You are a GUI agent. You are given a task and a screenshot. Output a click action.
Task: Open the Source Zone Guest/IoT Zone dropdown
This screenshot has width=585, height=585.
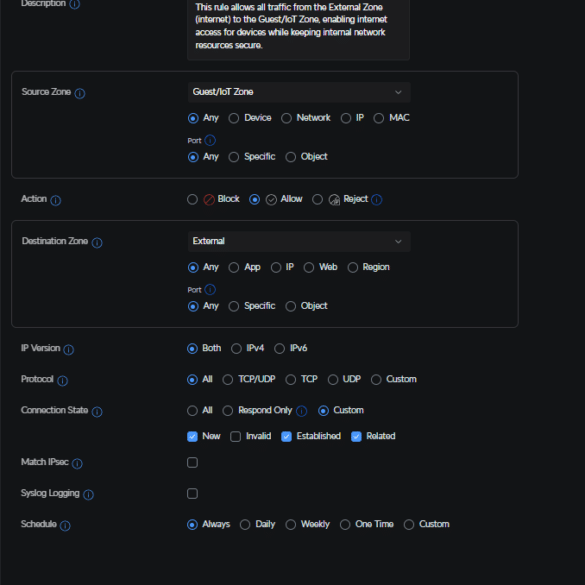pyautogui.click(x=299, y=92)
